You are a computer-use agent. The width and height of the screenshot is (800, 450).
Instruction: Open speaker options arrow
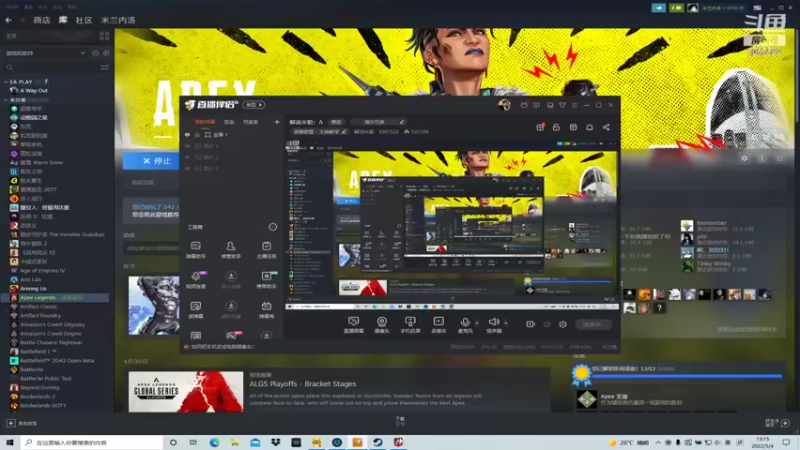[506, 322]
